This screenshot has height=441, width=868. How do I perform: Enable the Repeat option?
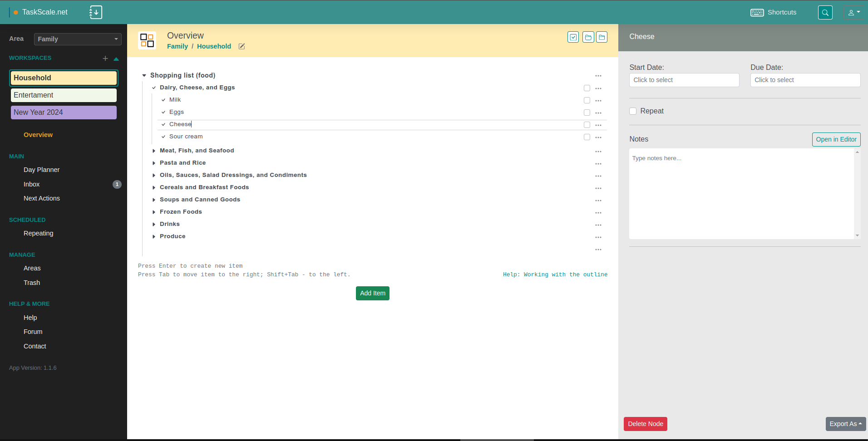click(x=633, y=111)
